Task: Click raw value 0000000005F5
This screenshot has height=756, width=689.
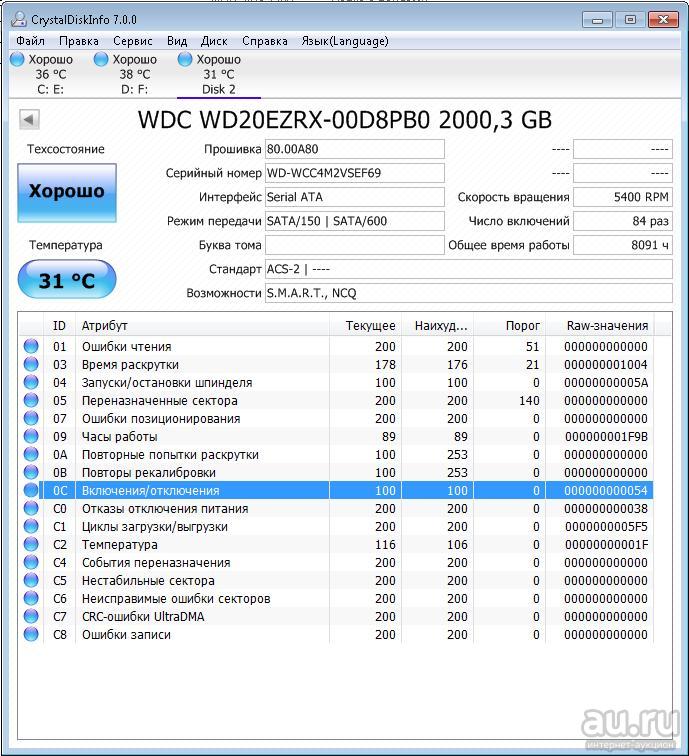Action: 606,526
